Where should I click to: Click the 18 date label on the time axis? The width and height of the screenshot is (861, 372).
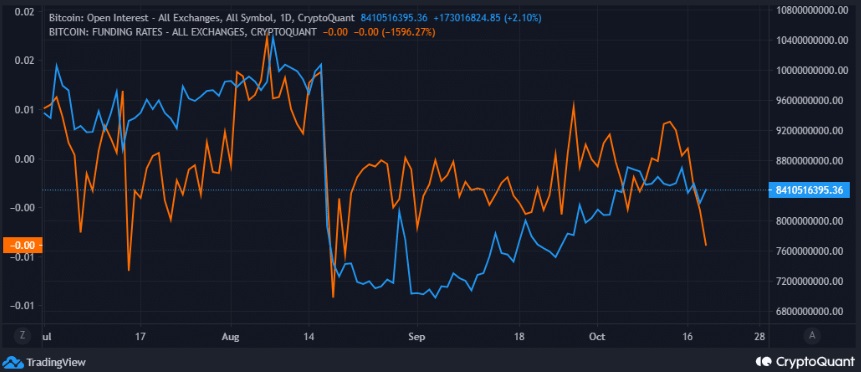[519, 336]
